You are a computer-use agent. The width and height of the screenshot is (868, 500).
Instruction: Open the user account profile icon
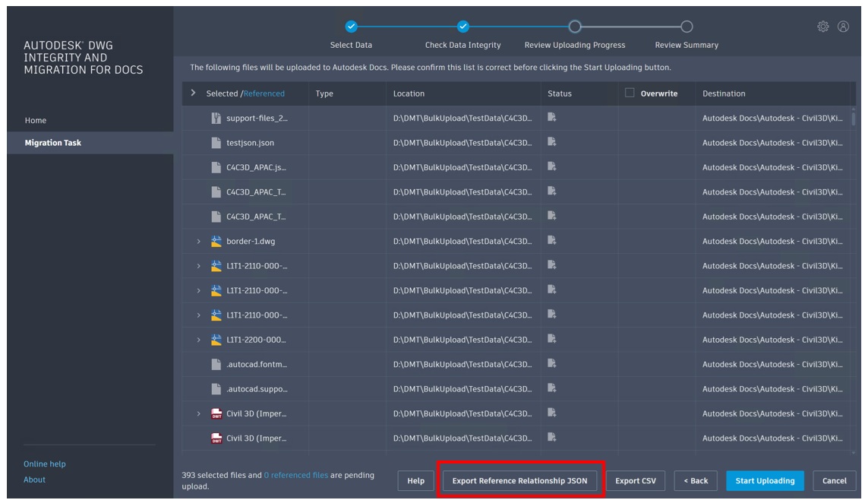click(x=842, y=27)
